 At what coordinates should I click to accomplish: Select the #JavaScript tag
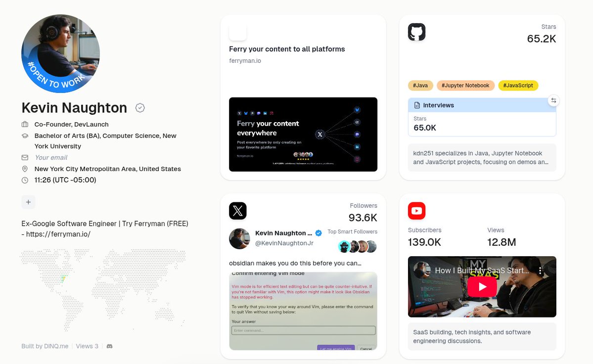tap(518, 86)
